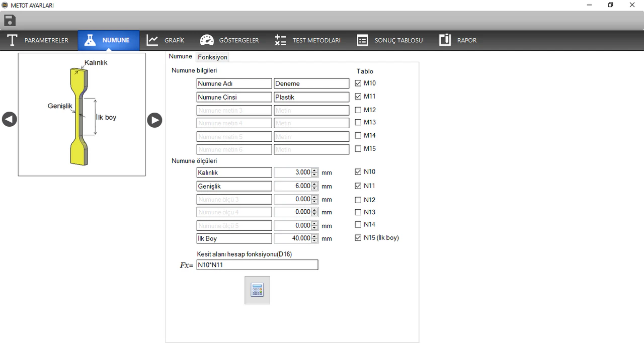The width and height of the screenshot is (644, 343).
Task: Click the cross-section formula field N10*N11
Action: (257, 265)
